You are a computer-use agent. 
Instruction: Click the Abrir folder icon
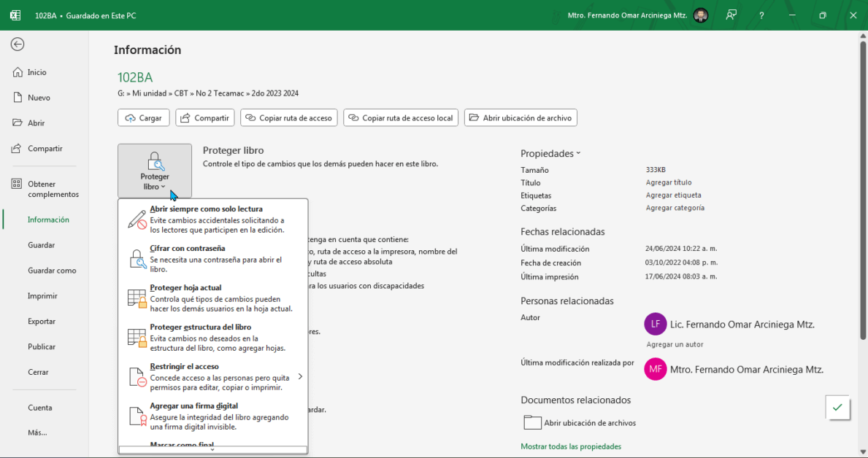click(x=18, y=123)
